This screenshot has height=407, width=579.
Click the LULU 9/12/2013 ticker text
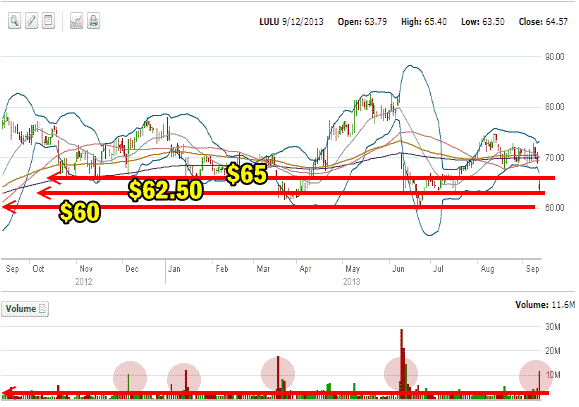[291, 22]
